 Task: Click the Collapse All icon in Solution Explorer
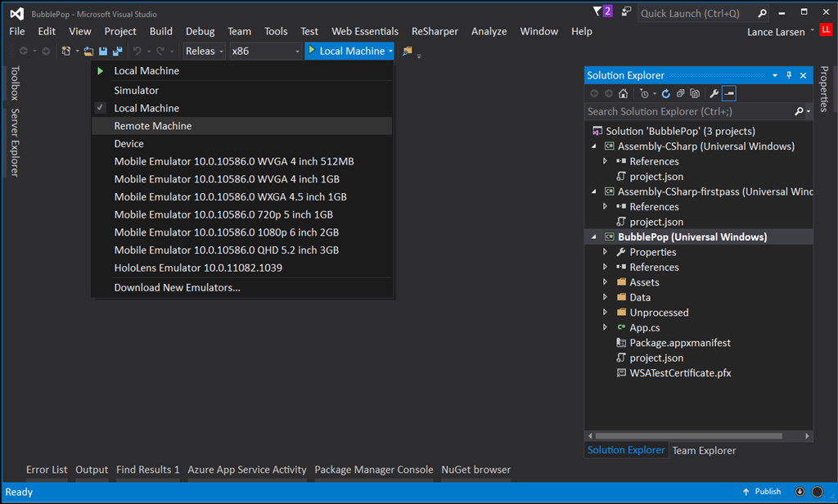680,93
